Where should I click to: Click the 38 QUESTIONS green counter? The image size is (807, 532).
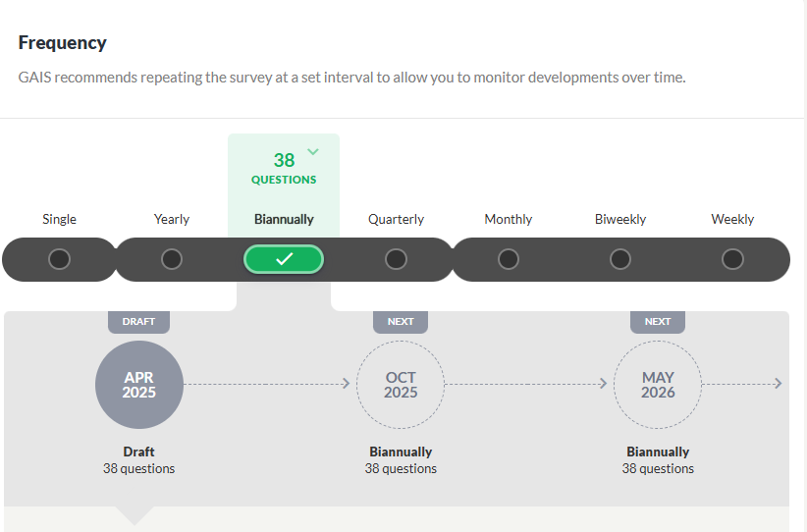(284, 168)
